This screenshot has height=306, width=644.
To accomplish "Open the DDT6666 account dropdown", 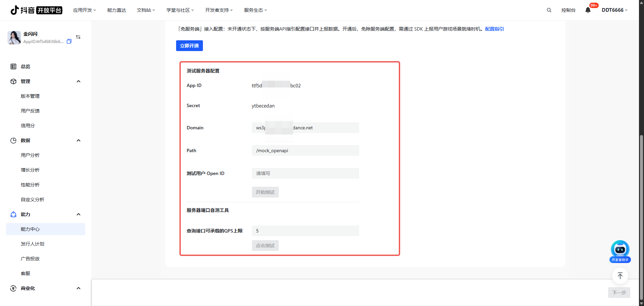I will (614, 10).
